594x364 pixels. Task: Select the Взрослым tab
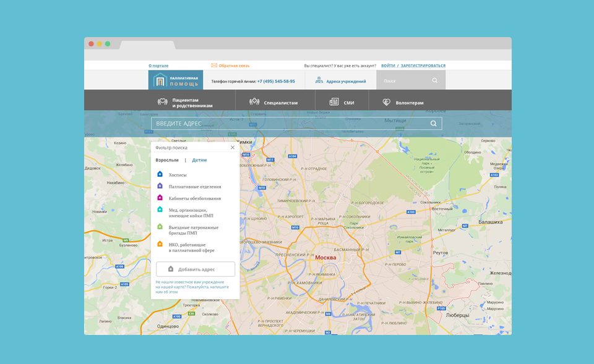point(167,160)
